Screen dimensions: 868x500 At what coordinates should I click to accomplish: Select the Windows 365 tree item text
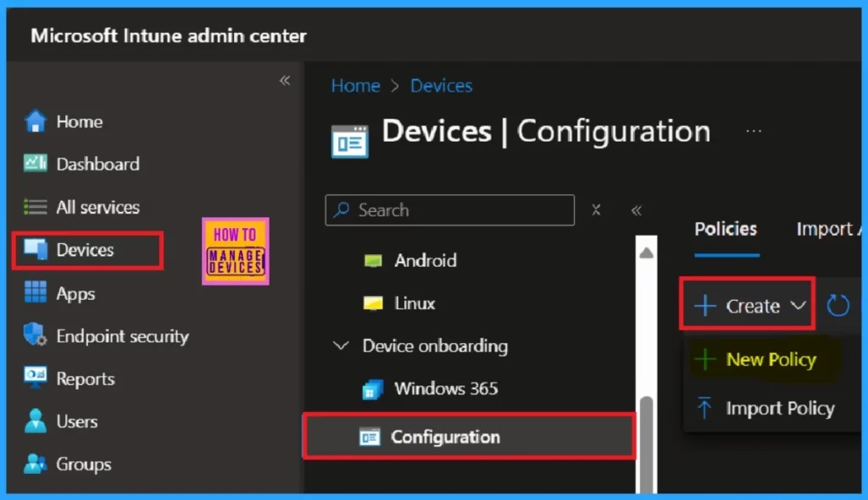(x=446, y=389)
